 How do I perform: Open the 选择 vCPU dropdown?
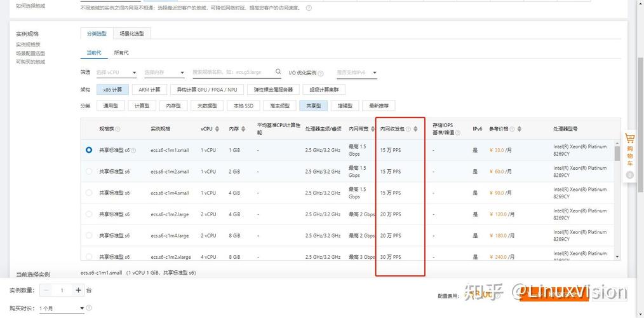point(116,73)
